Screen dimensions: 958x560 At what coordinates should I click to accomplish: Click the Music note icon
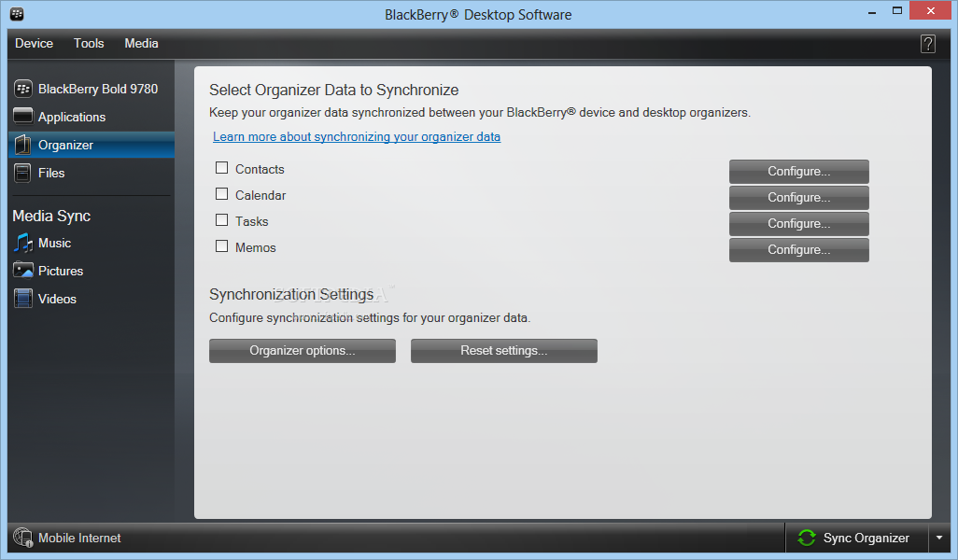23,243
